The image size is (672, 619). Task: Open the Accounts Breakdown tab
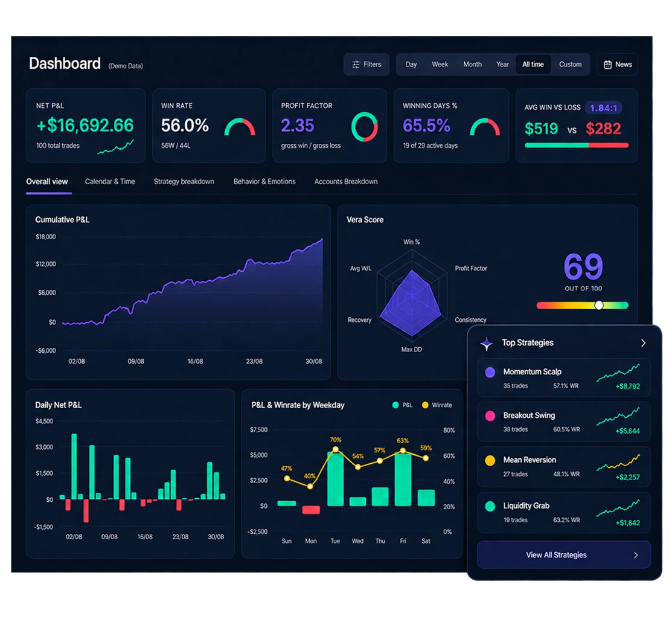pyautogui.click(x=346, y=181)
